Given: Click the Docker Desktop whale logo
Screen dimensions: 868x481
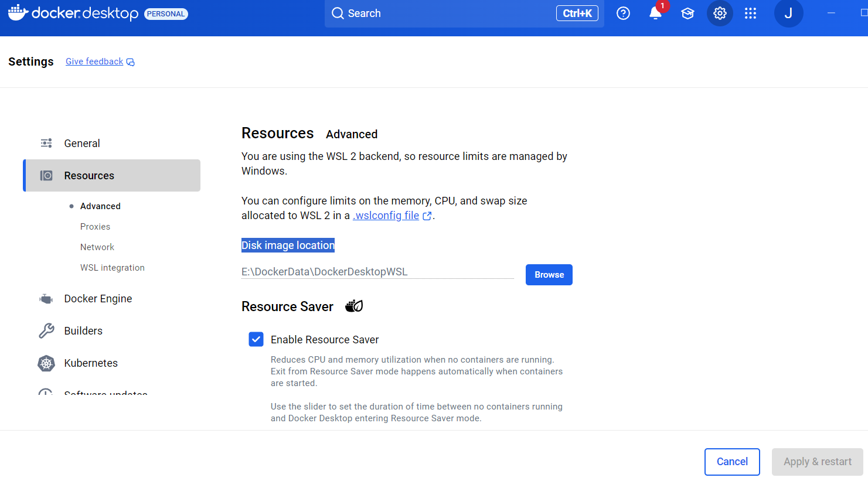Looking at the screenshot, I should tap(18, 12).
